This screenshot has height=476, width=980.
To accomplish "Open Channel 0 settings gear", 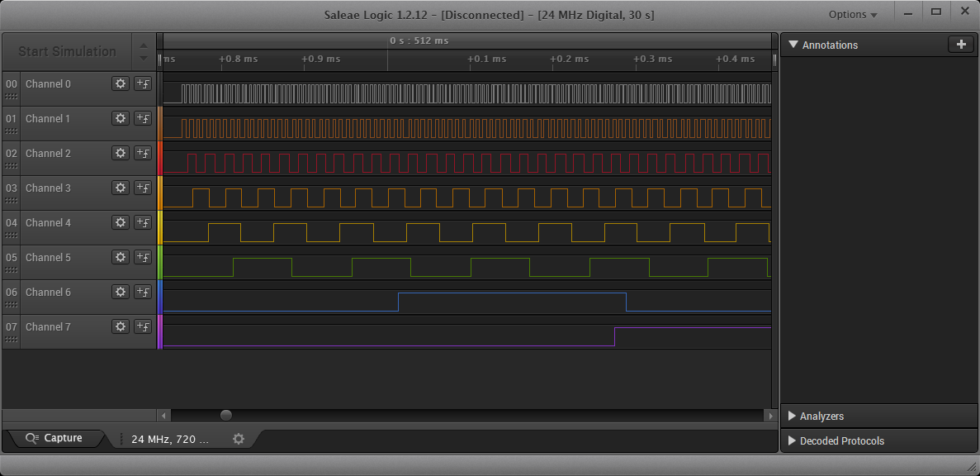I will tap(121, 83).
